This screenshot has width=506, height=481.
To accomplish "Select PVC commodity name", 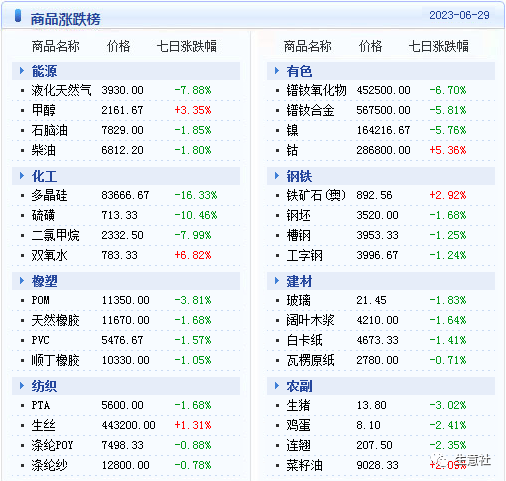I will pyautogui.click(x=40, y=340).
